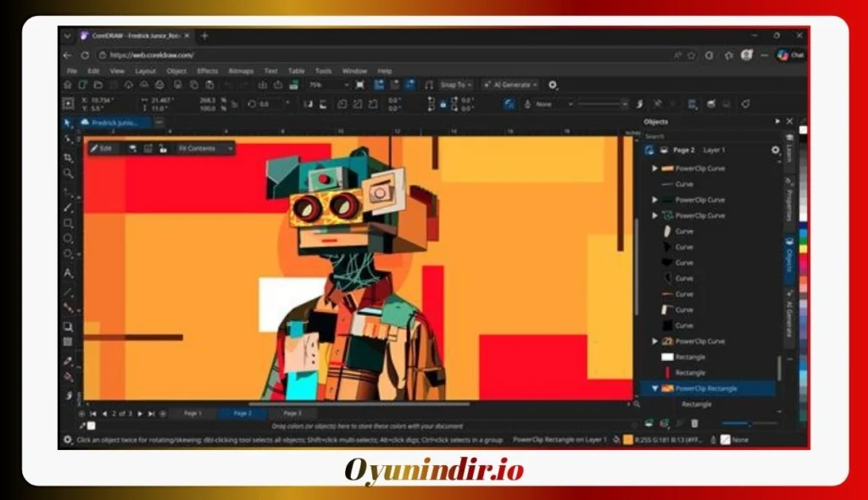This screenshot has width=868, height=500.
Task: Click the thumbnail size slider in Objects panel
Action: pyautogui.click(x=749, y=424)
